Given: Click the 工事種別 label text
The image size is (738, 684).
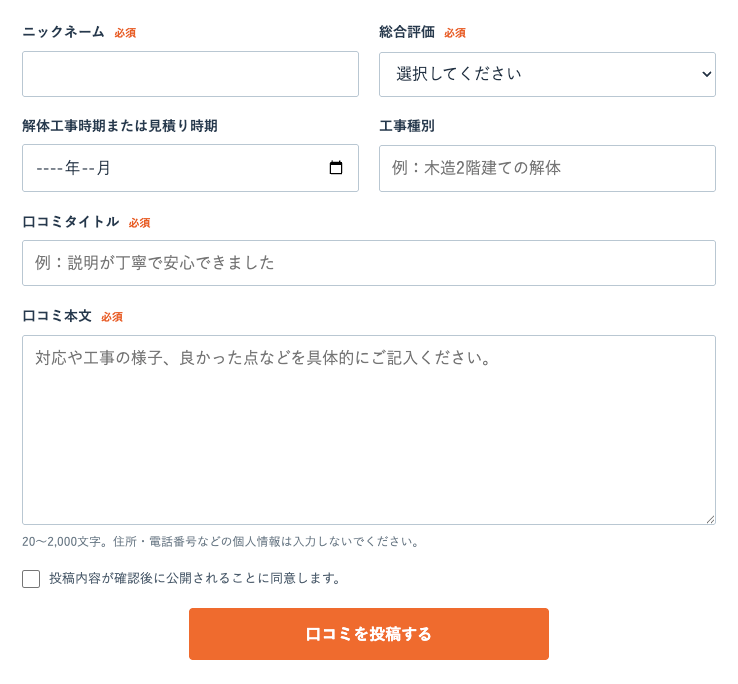Looking at the screenshot, I should (407, 126).
